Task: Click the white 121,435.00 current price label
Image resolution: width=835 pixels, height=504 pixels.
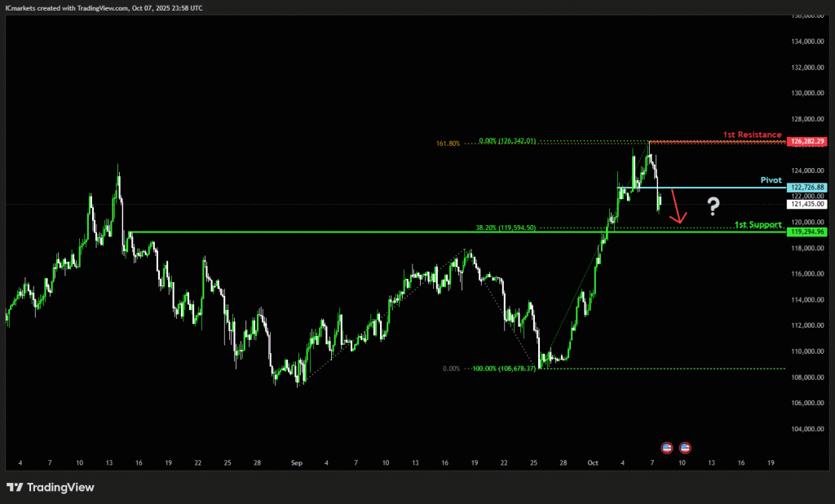Action: click(x=807, y=204)
